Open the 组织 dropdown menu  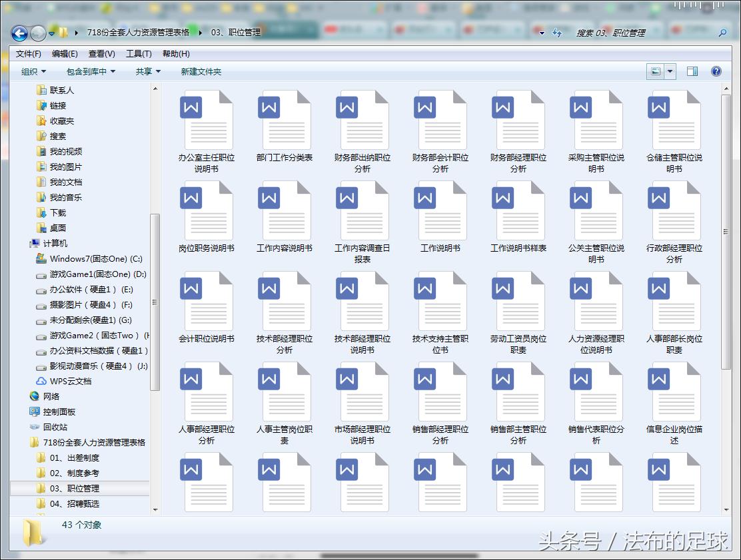click(x=33, y=71)
